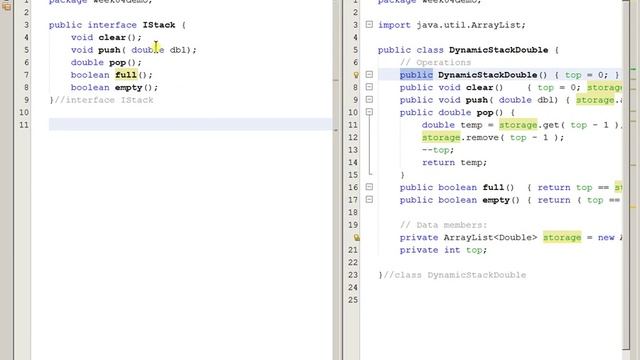Collapse the empty() method fold on line 17
Viewport: 640px width, 360px height.
tap(369, 200)
